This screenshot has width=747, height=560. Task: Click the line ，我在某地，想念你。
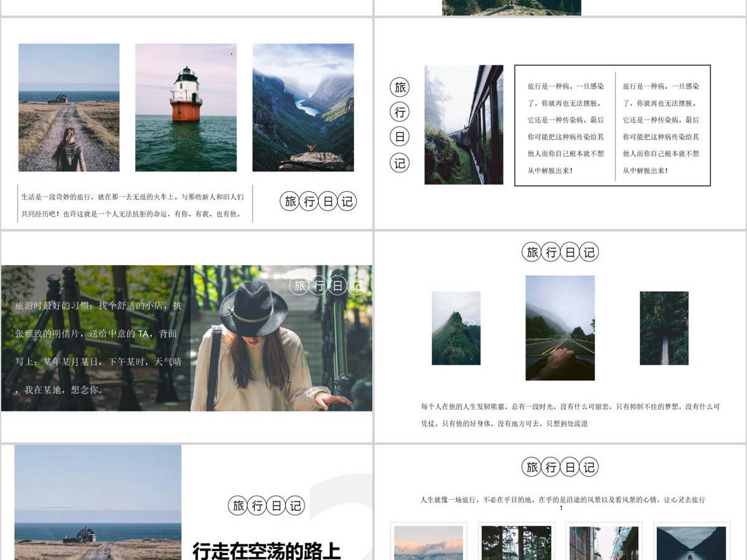59,390
